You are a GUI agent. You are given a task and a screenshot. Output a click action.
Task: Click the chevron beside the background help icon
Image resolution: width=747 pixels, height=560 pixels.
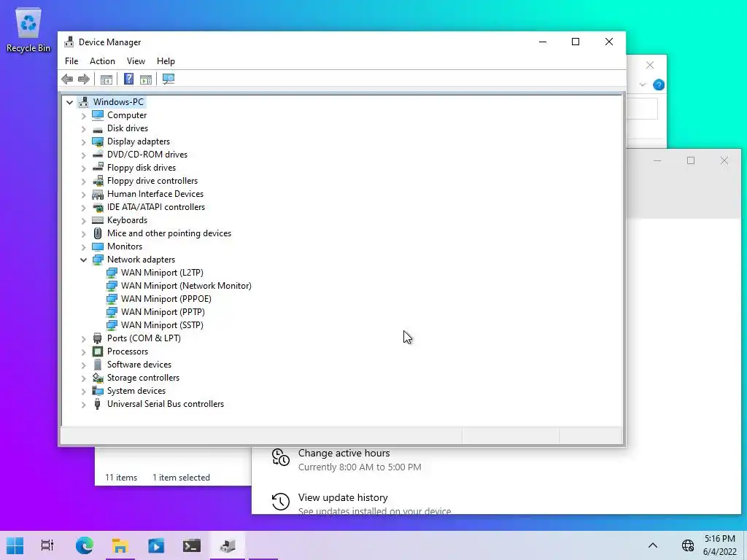pos(643,85)
